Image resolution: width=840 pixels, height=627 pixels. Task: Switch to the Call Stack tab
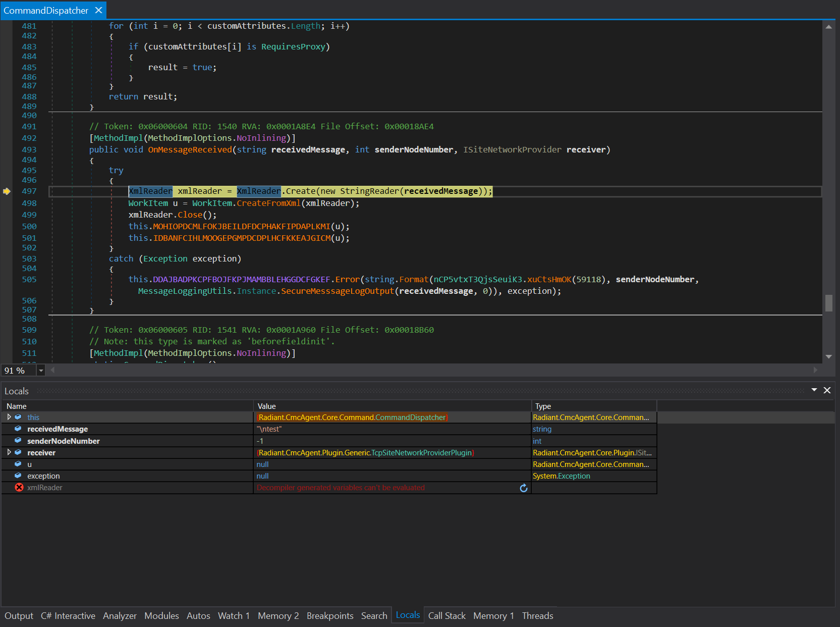(446, 616)
